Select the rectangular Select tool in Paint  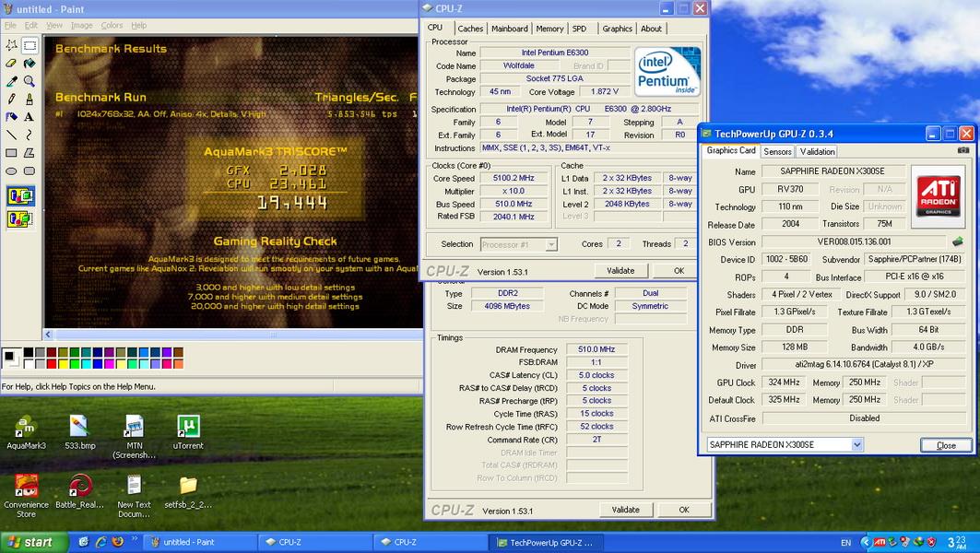click(x=30, y=45)
